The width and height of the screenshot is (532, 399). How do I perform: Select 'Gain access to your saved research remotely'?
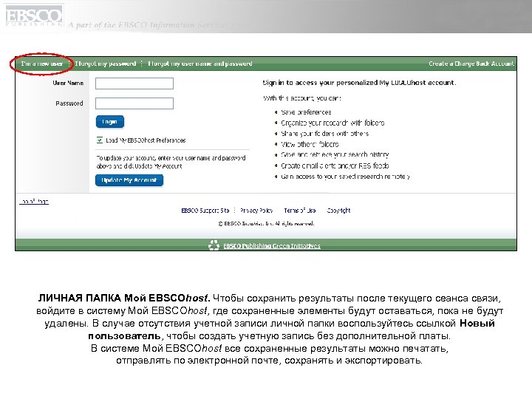tap(345, 177)
